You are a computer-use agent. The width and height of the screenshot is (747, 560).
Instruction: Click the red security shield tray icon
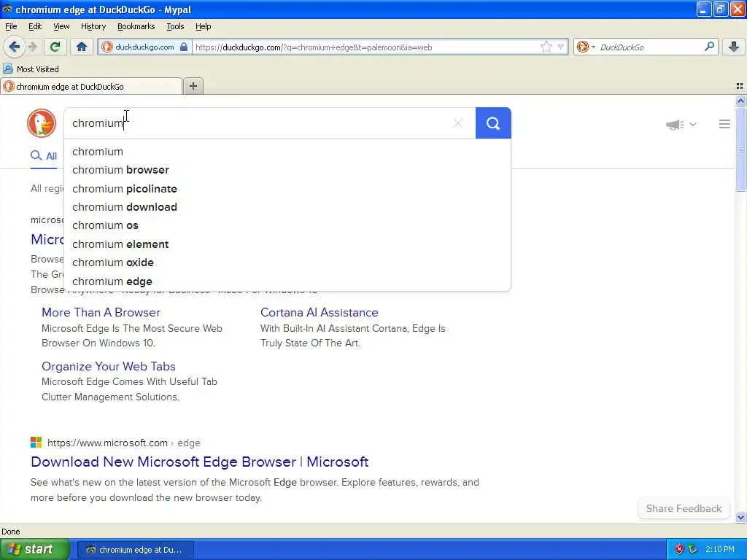(x=679, y=549)
